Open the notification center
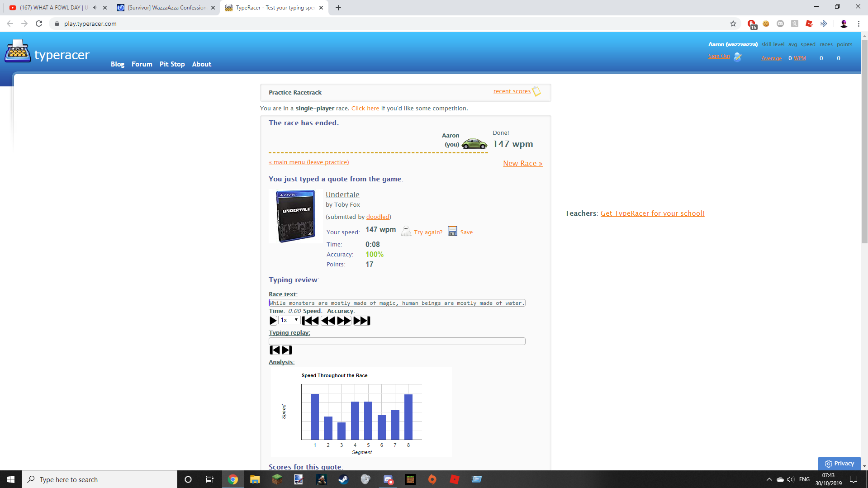Screen dimensions: 868x488 (854, 479)
